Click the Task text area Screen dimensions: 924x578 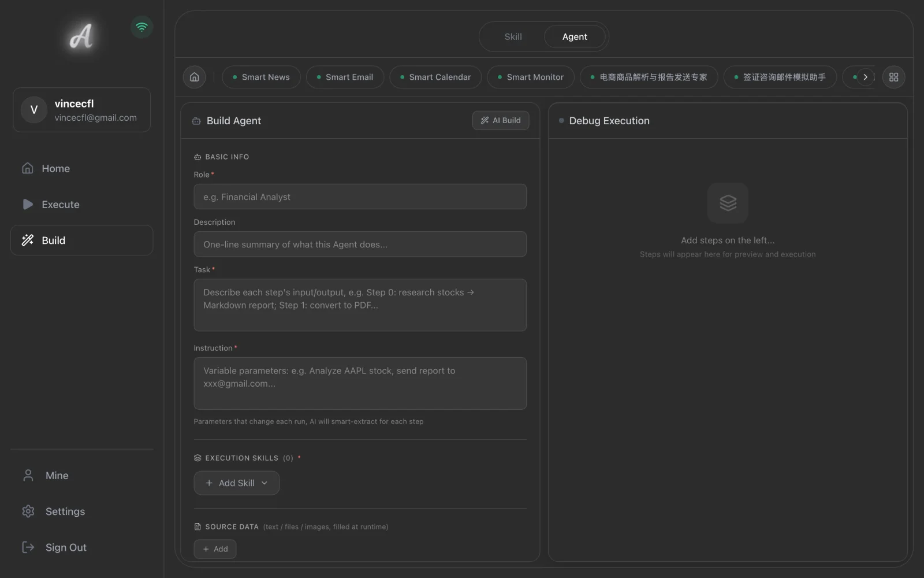360,305
